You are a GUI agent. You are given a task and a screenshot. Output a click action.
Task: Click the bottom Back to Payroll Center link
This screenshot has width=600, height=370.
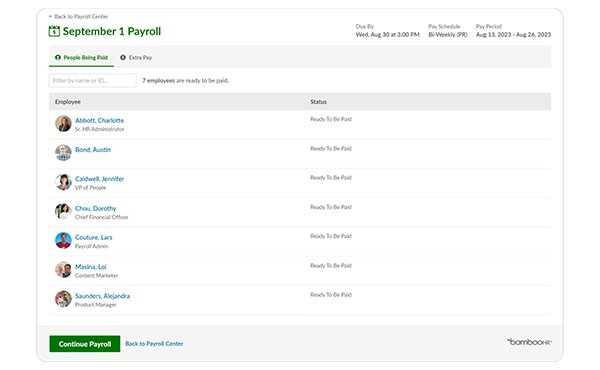(x=154, y=344)
